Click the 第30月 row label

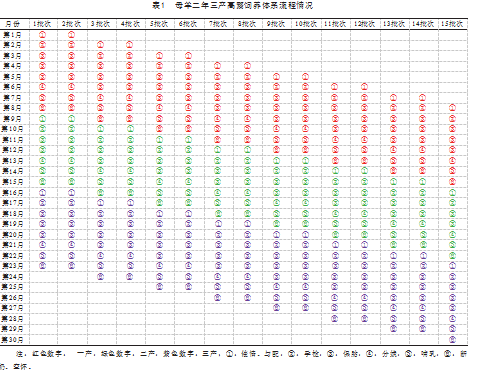[x=12, y=340]
